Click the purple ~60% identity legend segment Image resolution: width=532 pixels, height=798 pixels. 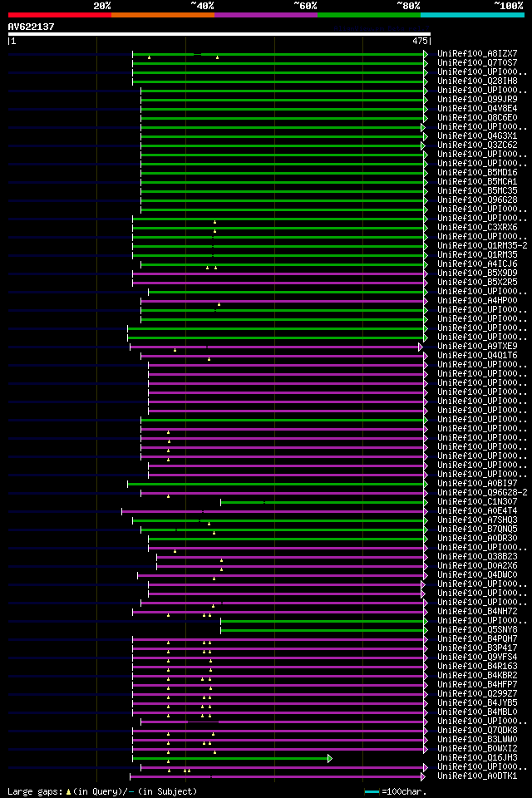point(266,15)
